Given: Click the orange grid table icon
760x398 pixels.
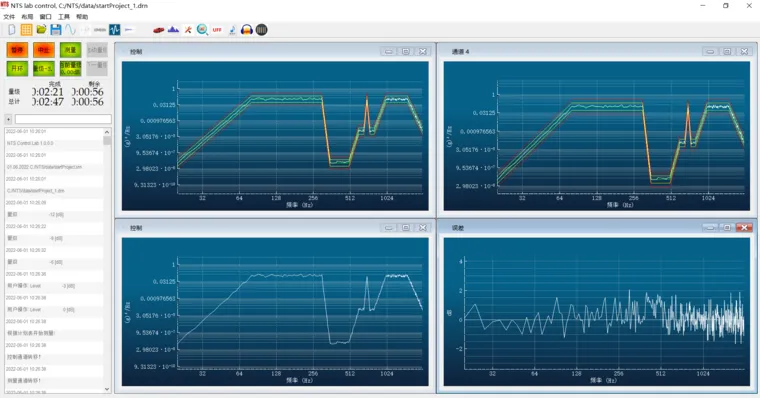Looking at the screenshot, I should (x=26, y=30).
